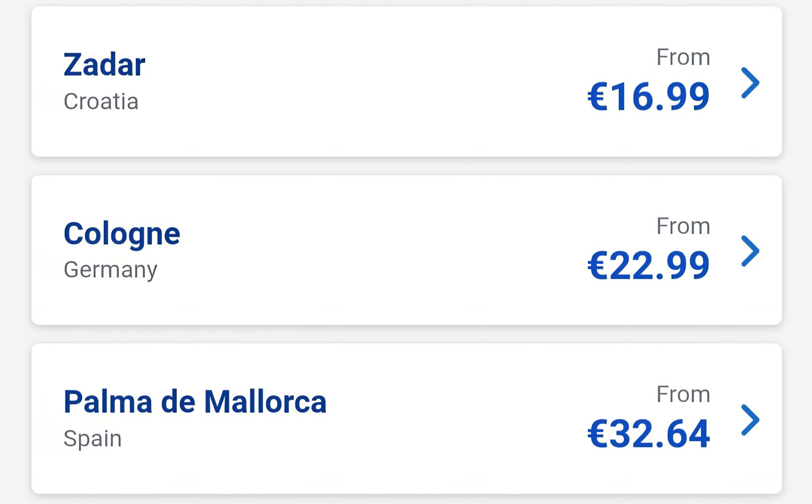Tap the arrow icon beside €22.99

(750, 251)
